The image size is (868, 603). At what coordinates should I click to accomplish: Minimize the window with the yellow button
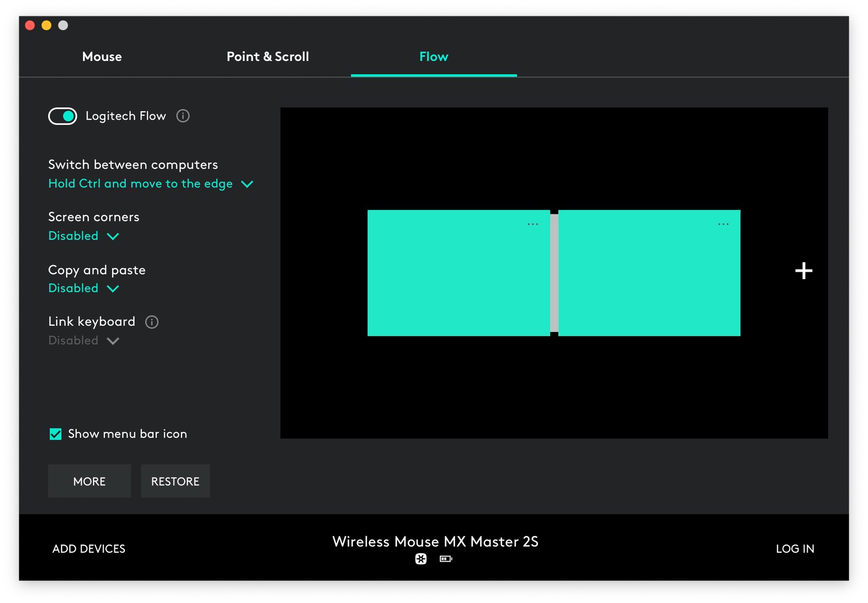coord(47,25)
